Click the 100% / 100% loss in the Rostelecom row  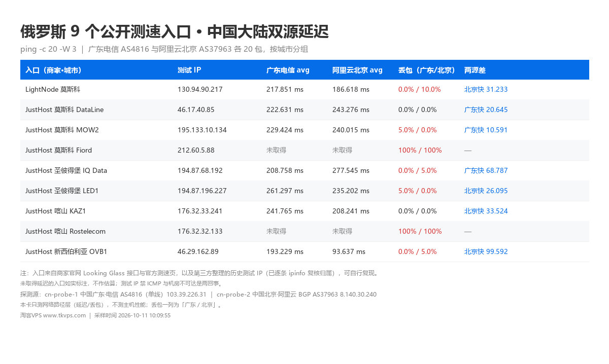coord(420,231)
